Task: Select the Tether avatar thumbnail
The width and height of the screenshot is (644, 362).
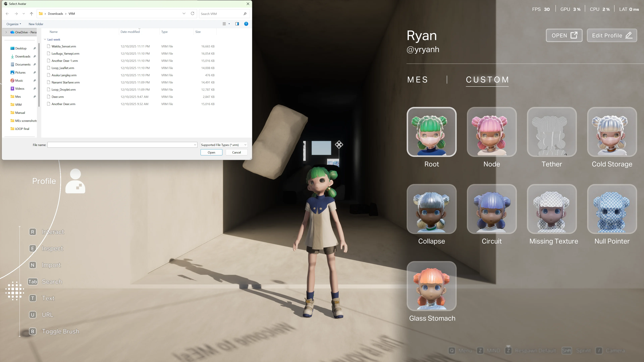Action: click(552, 132)
